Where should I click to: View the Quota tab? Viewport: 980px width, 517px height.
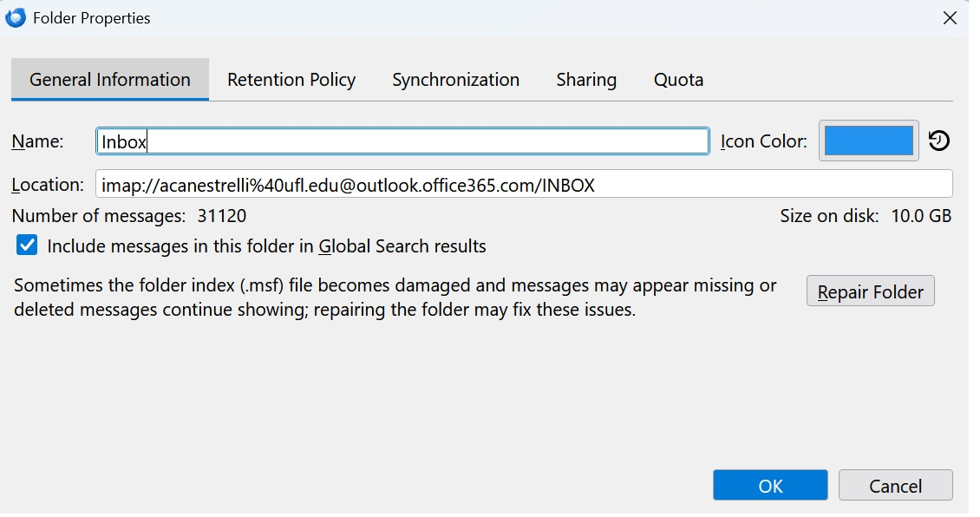click(678, 80)
